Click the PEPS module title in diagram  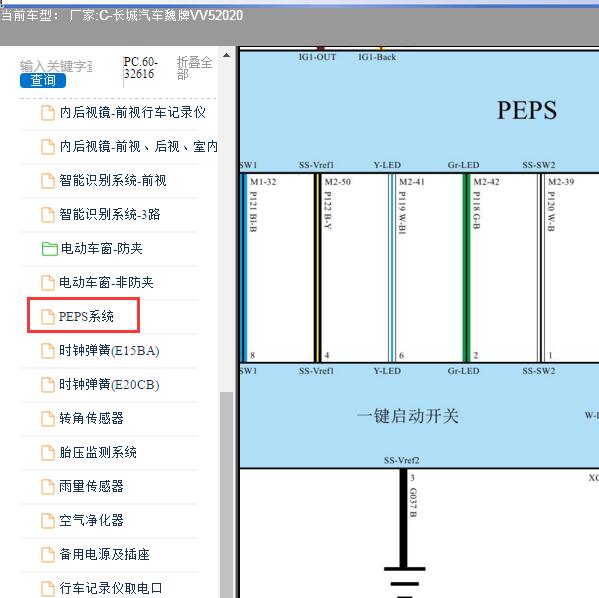pyautogui.click(x=527, y=110)
